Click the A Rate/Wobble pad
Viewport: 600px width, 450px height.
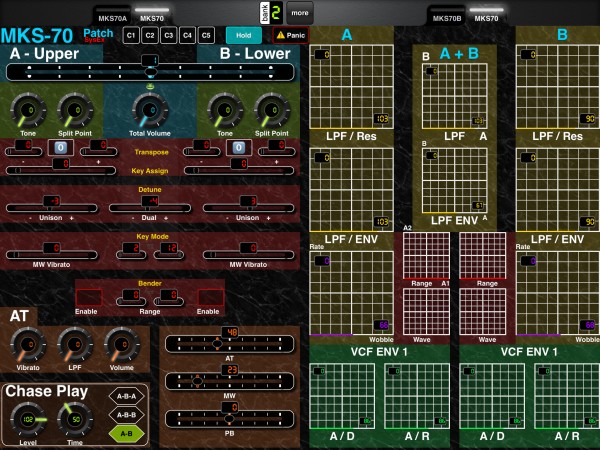351,293
